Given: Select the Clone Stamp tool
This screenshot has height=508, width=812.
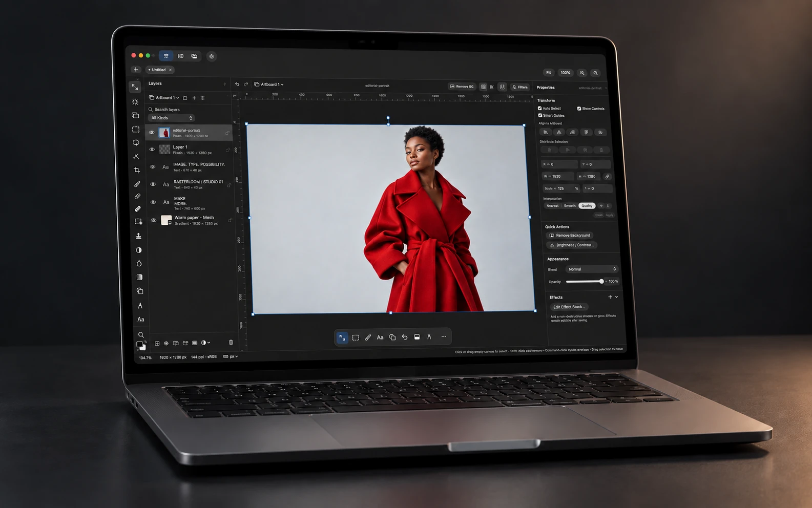Looking at the screenshot, I should 138,236.
